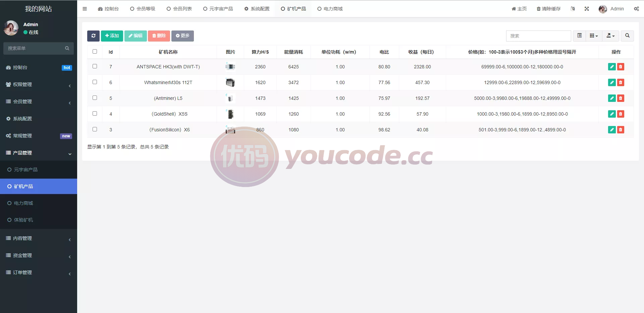Expand the 内容管理 sidebar menu
Viewport: 644px width, 313px height.
tap(39, 238)
